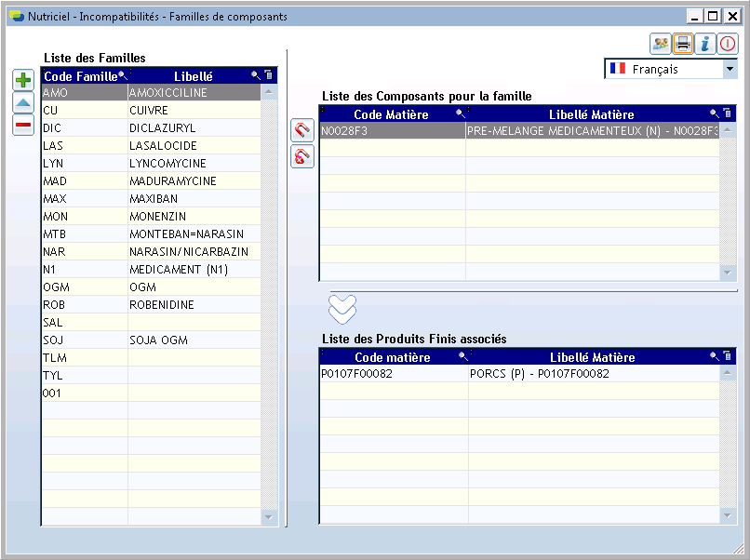Select the LYNCOMYCINE family row

(151, 163)
